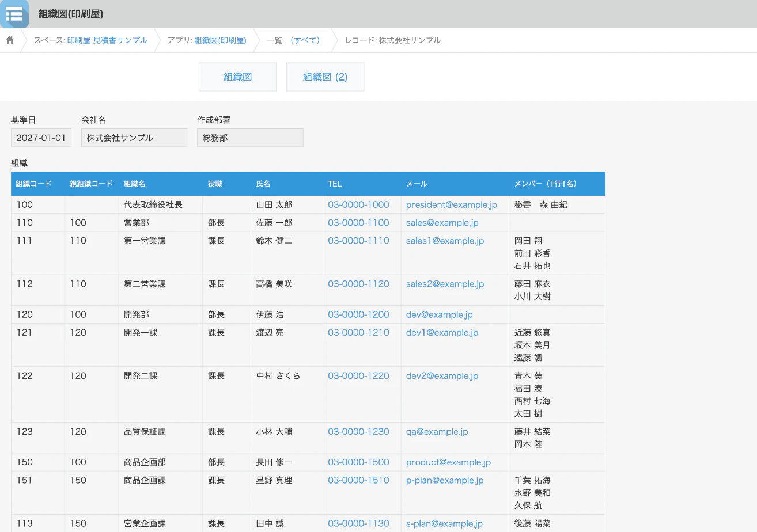
Task: Open the app list icon at top-left
Action: click(14, 14)
